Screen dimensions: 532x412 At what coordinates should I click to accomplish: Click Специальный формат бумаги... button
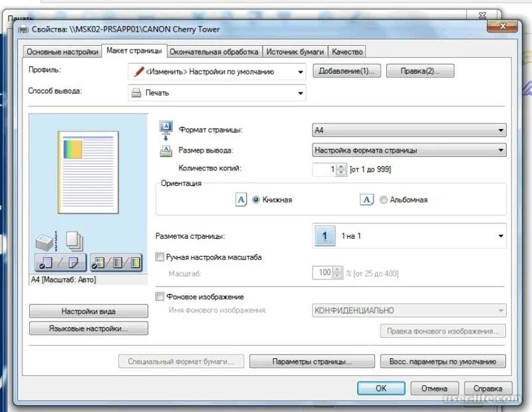tap(181, 361)
